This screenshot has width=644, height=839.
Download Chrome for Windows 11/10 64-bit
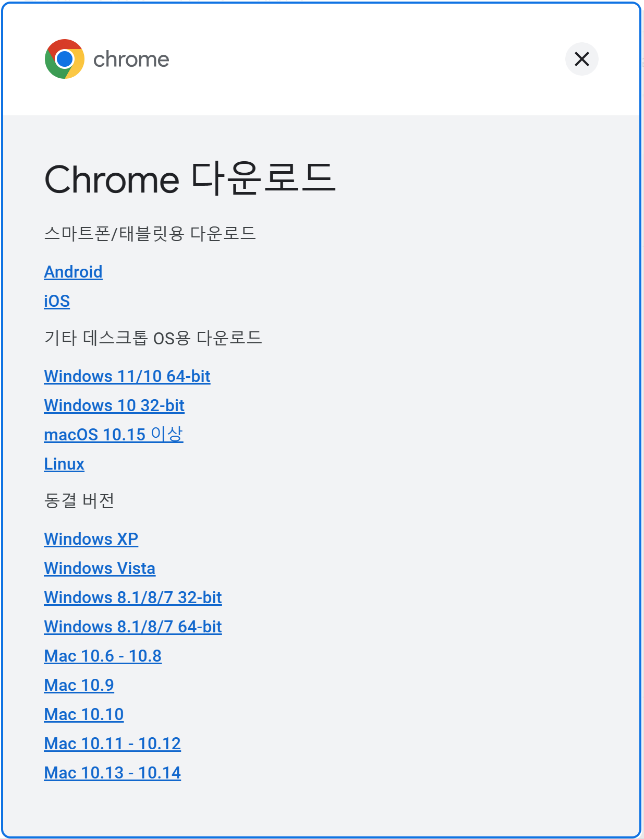coord(127,376)
